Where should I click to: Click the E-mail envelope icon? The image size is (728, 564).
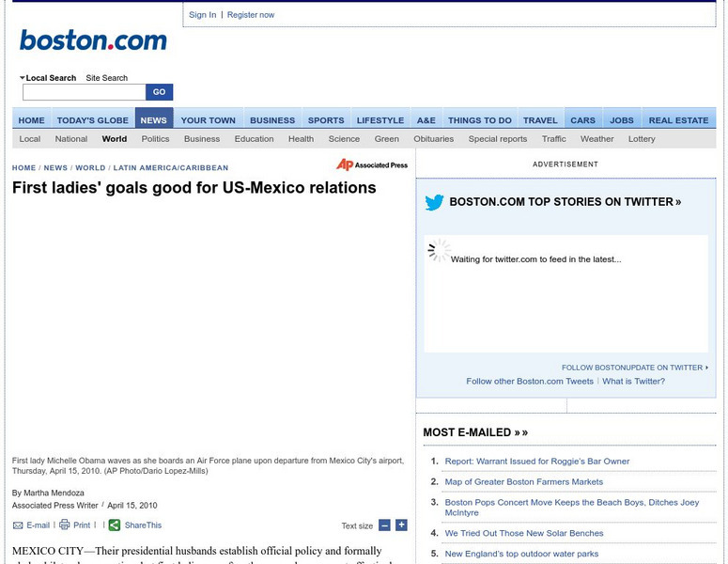(18, 525)
